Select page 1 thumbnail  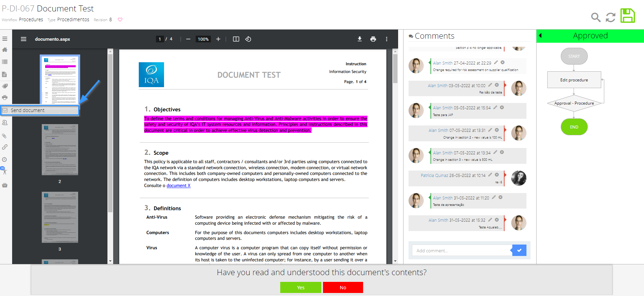60,80
